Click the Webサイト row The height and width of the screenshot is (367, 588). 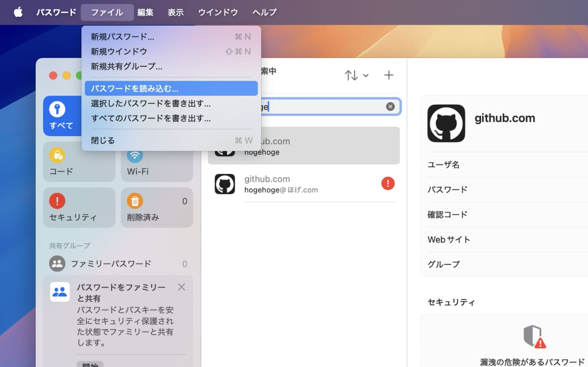(504, 239)
